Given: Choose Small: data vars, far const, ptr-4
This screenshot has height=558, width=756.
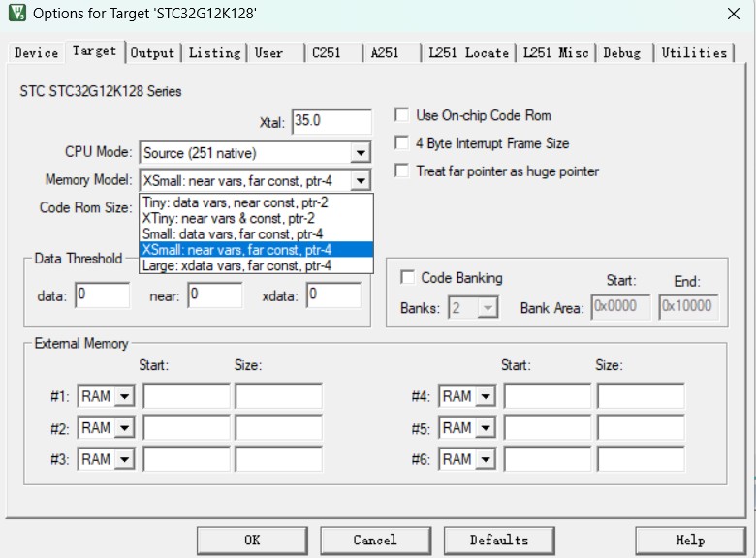Looking at the screenshot, I should pyautogui.click(x=256, y=234).
